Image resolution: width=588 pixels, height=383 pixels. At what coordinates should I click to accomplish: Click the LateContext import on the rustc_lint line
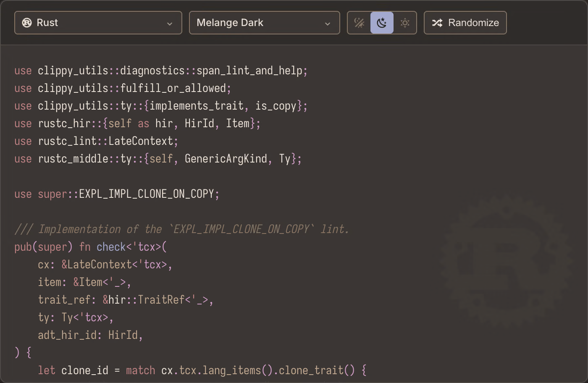click(141, 141)
